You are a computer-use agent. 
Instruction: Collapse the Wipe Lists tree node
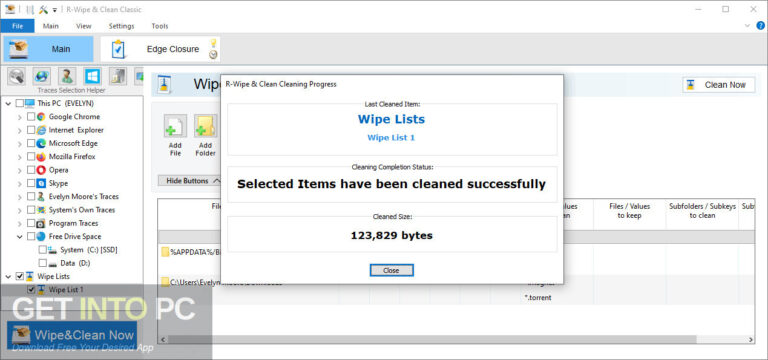coord(9,276)
